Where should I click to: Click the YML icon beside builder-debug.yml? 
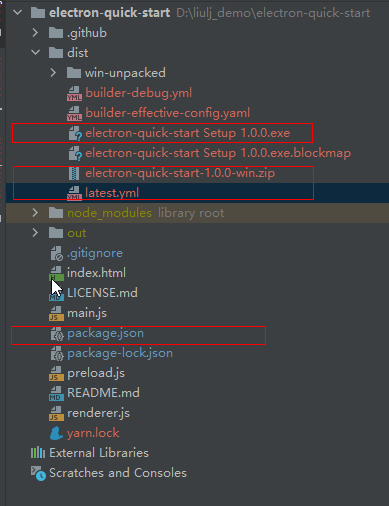[74, 93]
